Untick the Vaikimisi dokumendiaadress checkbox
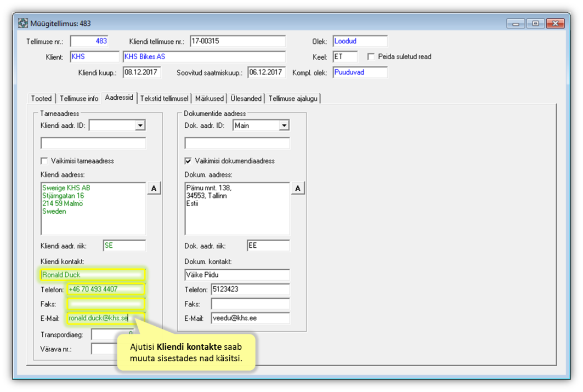This screenshot has height=392, width=583. tap(188, 161)
